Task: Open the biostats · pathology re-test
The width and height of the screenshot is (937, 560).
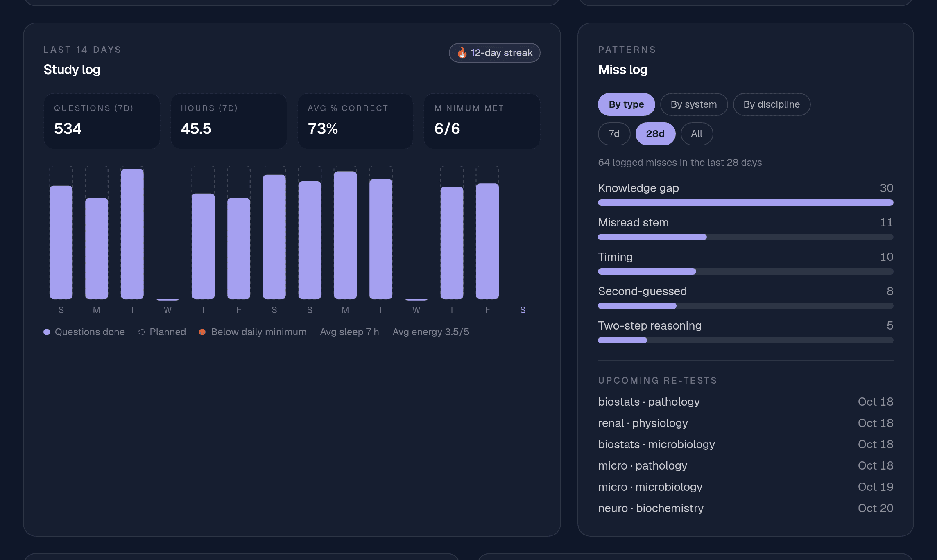Action: point(745,402)
